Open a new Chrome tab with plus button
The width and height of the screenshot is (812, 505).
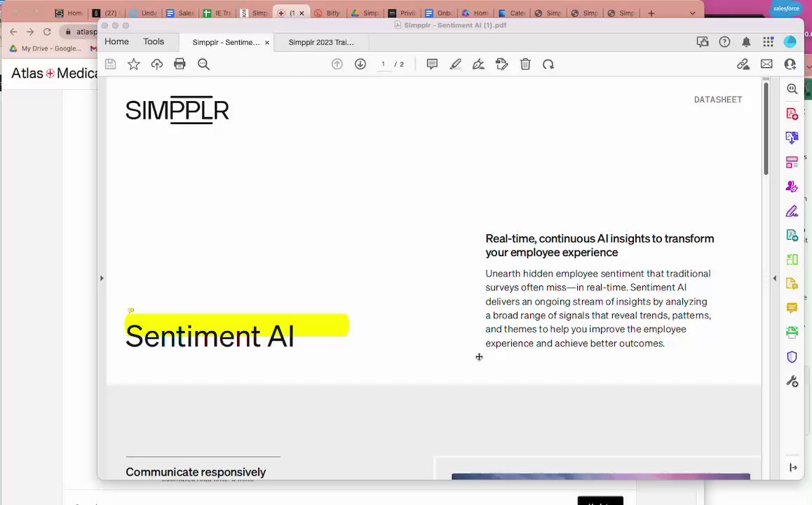point(651,13)
